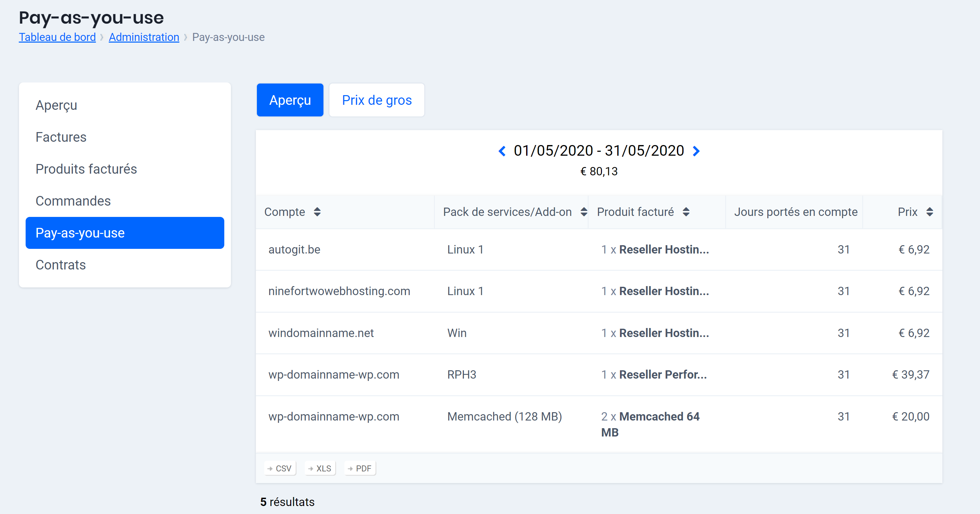Open Factures in the sidebar
This screenshot has width=980, height=514.
tap(61, 137)
